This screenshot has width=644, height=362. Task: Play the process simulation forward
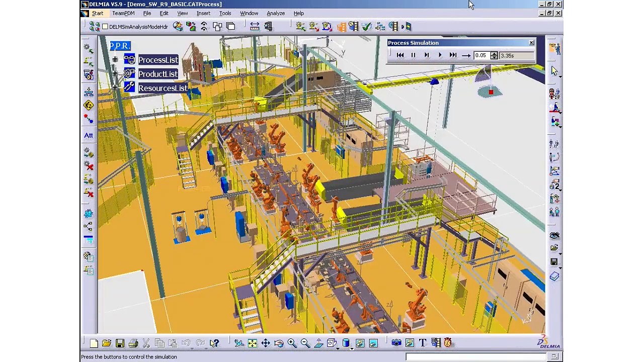tap(439, 55)
